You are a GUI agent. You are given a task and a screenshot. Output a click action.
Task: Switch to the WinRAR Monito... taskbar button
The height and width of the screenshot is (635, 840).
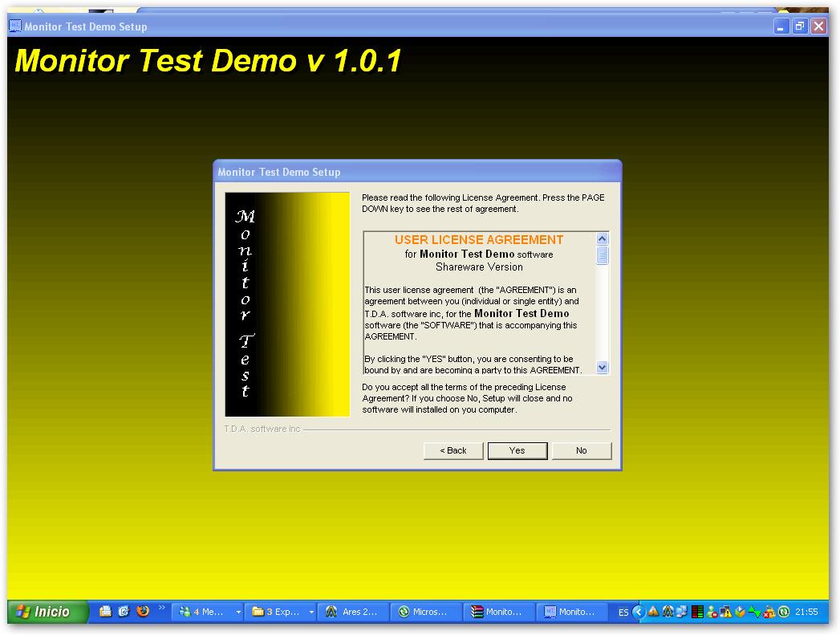(x=499, y=612)
